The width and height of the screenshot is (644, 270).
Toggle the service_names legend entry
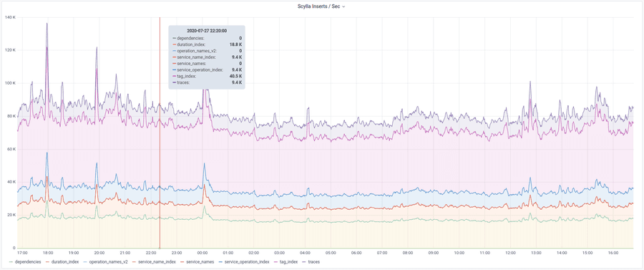click(x=200, y=261)
